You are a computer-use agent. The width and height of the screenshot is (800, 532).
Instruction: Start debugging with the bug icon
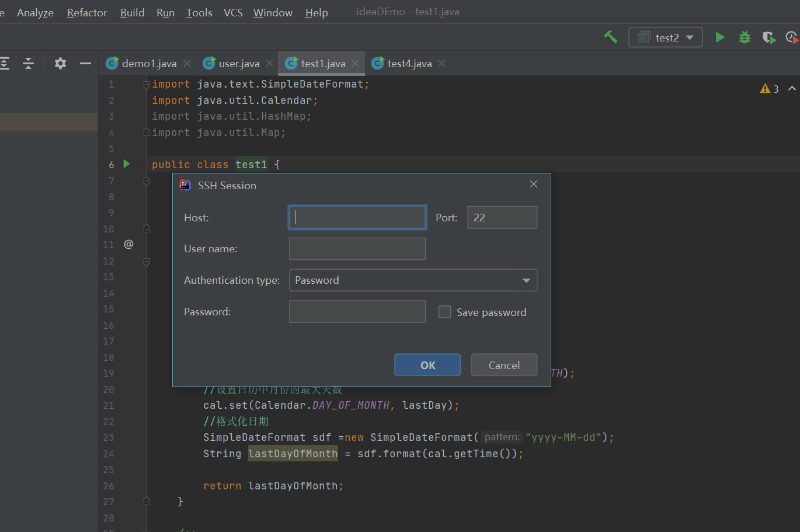click(745, 37)
